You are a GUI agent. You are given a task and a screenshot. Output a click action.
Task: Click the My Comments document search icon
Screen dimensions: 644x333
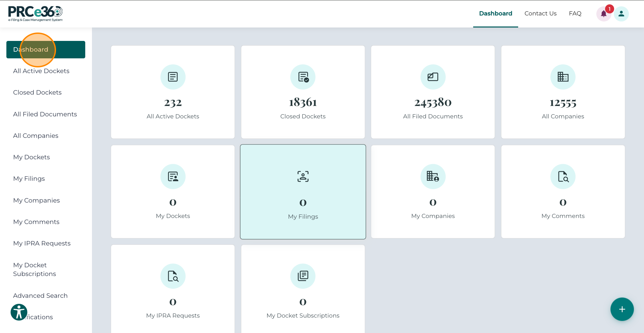562,176
